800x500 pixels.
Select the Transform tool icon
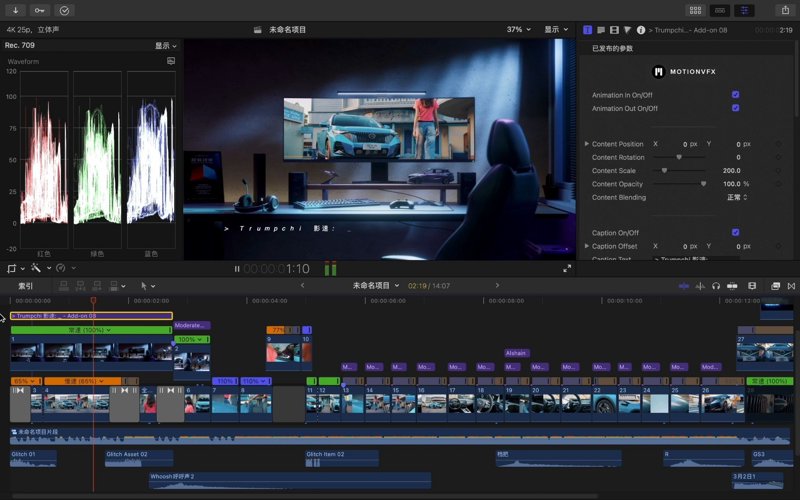pos(12,268)
